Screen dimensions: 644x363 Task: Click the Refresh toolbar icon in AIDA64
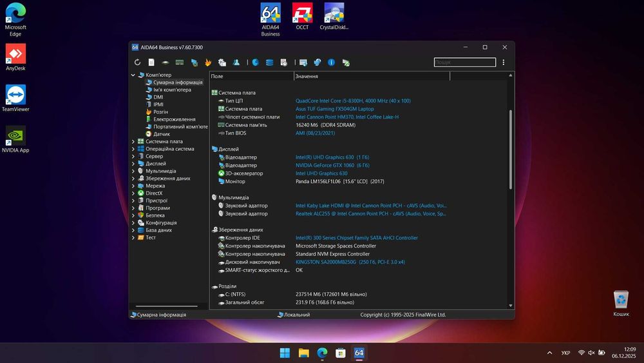(x=137, y=63)
